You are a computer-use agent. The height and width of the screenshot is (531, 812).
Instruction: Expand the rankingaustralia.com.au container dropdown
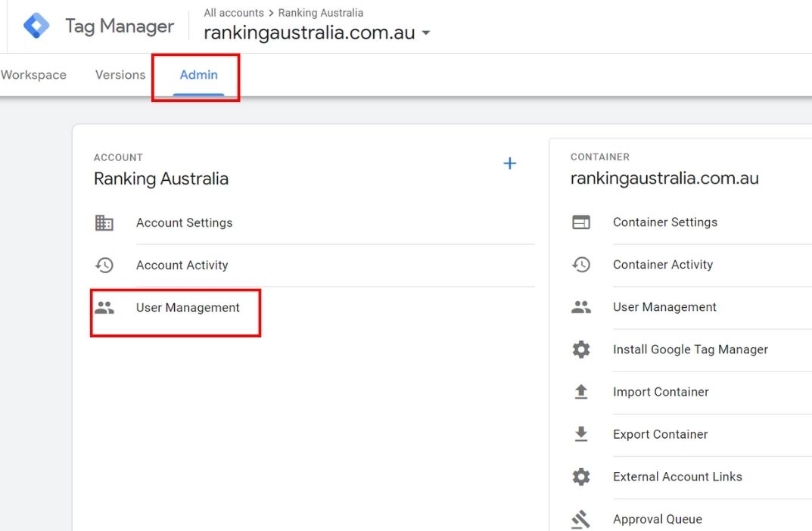click(426, 33)
